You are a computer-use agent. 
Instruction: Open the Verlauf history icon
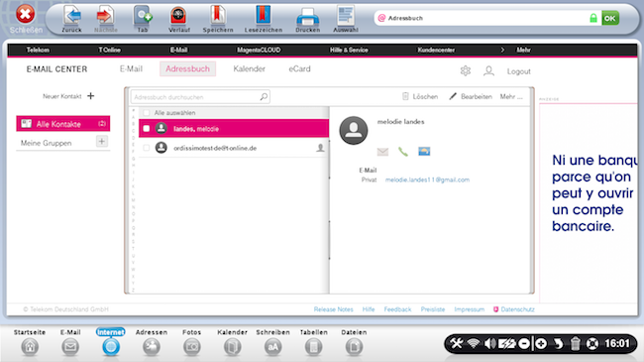[179, 16]
